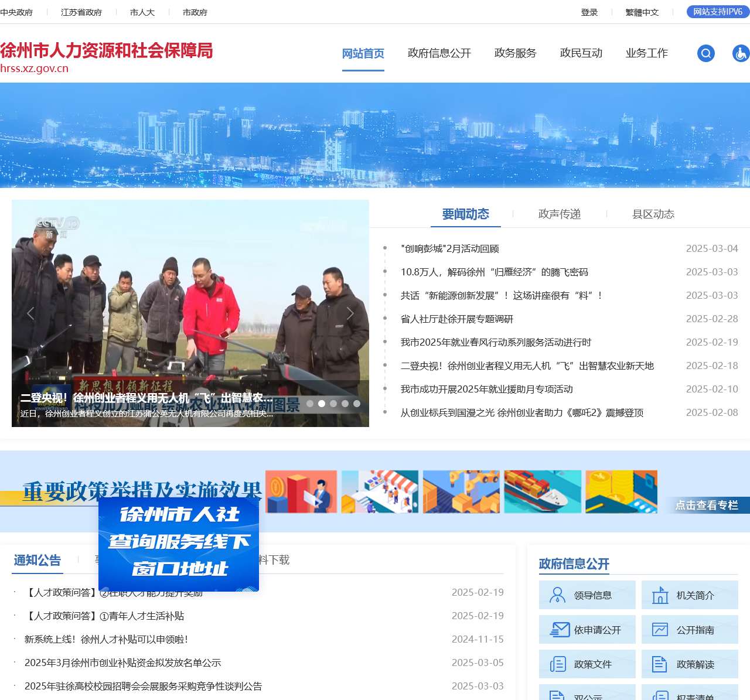Click 点击查看专栏 button
750x700 pixels.
707,505
